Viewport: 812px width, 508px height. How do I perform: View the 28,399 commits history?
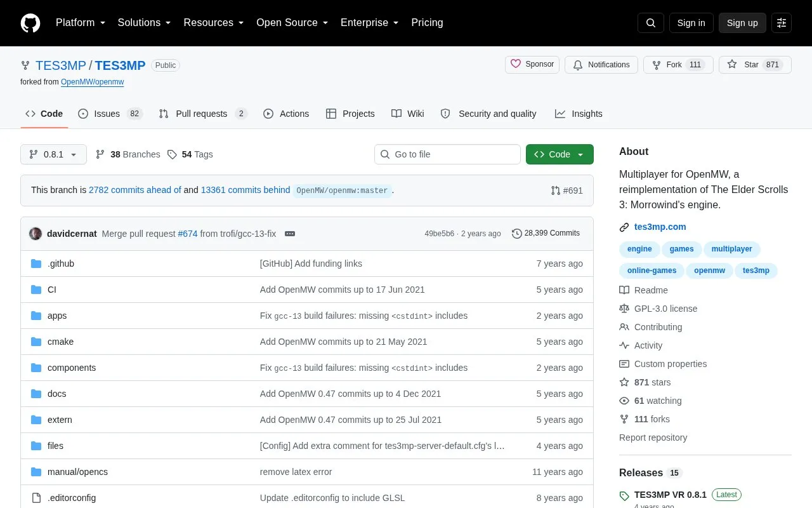point(546,233)
